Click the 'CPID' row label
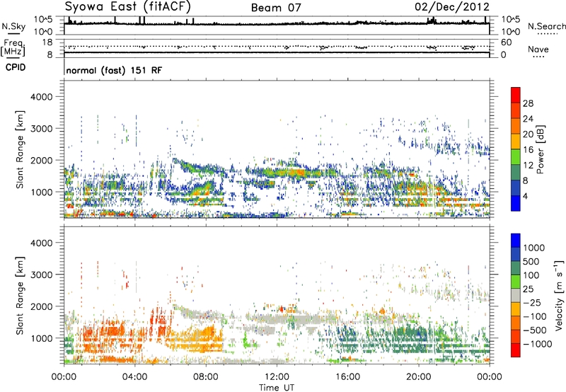The height and width of the screenshot is (392, 566). pyautogui.click(x=16, y=67)
